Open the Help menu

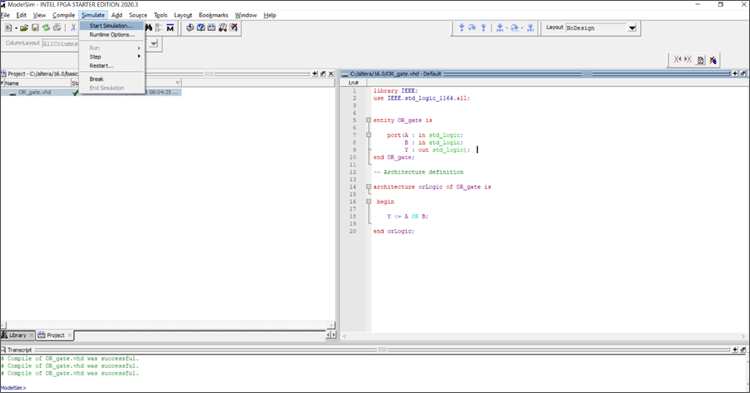click(270, 15)
